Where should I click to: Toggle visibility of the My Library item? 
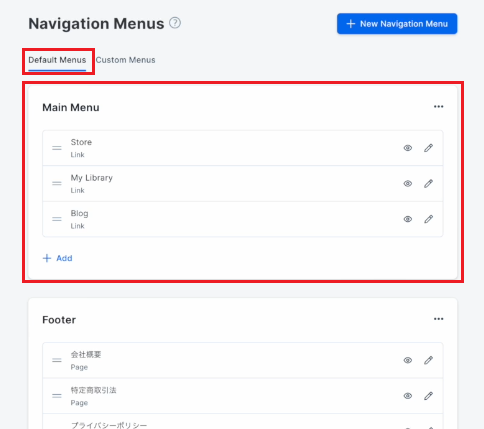(408, 183)
